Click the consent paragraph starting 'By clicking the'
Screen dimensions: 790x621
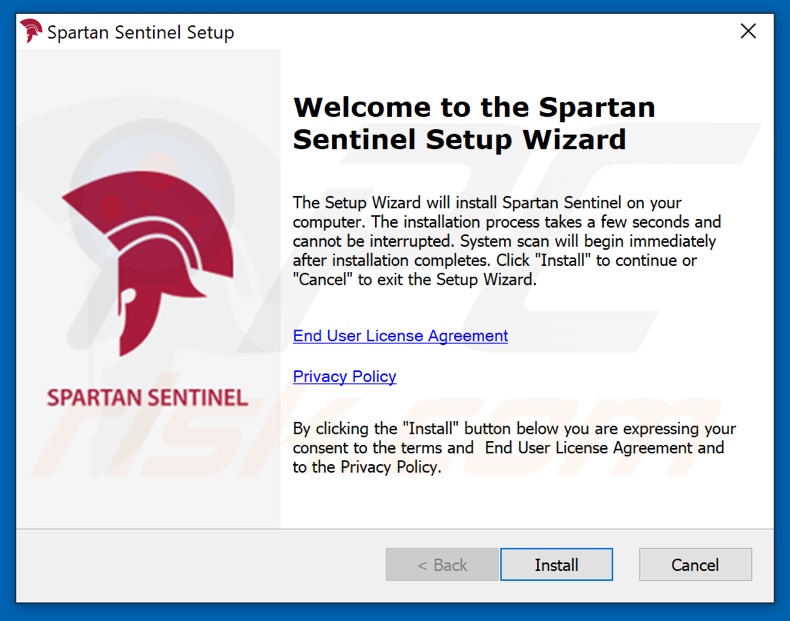tap(514, 448)
